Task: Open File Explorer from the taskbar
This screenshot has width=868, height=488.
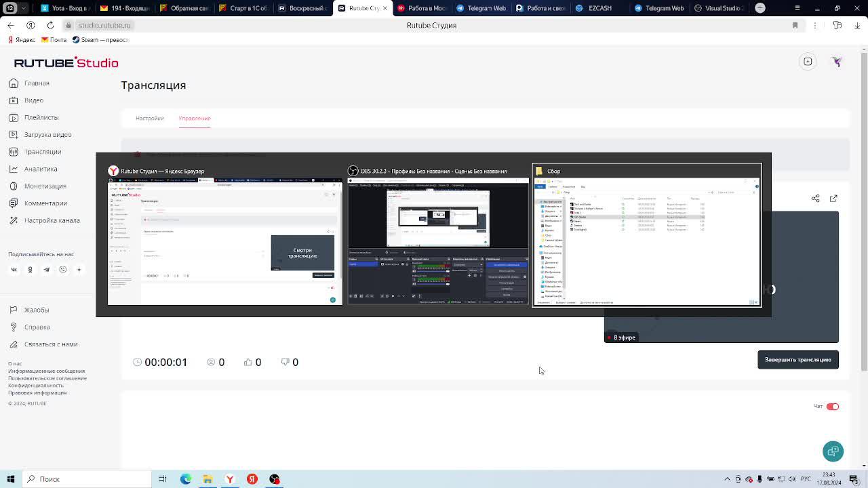Action: click(208, 479)
